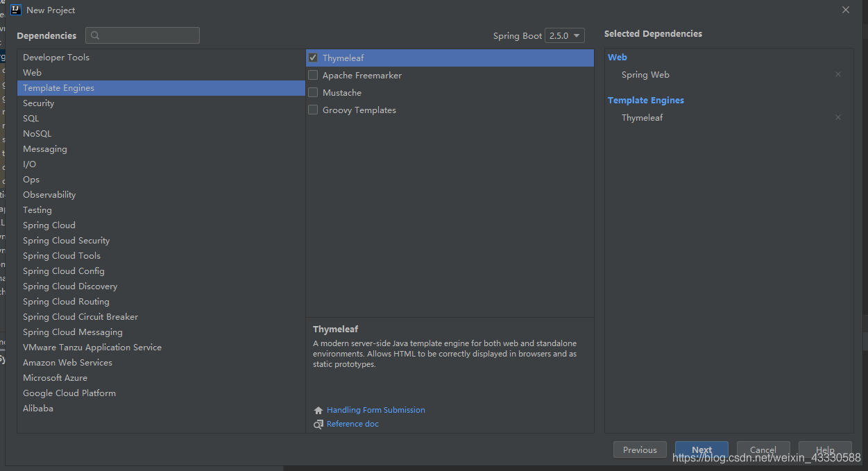
Task: Click Template Engines header in Selected Dependencies
Action: (x=646, y=101)
